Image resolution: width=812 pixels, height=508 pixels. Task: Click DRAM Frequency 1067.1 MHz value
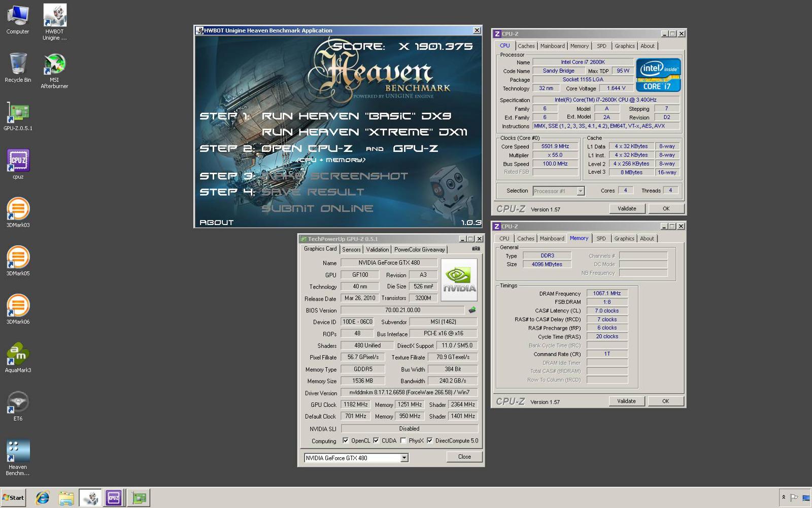coord(607,293)
